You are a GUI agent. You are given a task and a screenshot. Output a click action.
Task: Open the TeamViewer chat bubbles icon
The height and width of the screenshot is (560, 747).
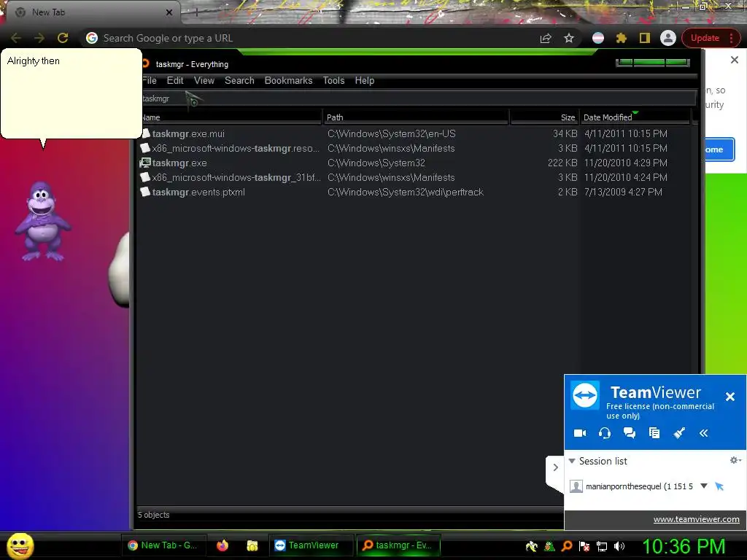coord(630,433)
